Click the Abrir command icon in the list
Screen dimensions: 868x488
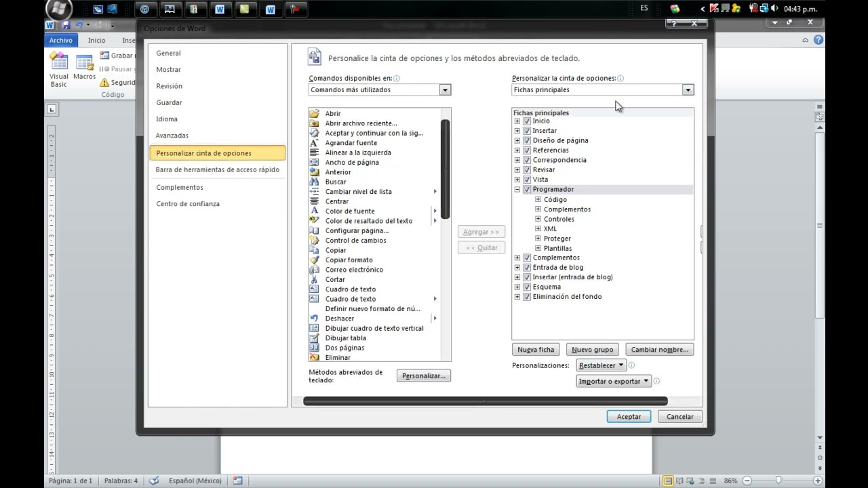[x=314, y=113]
